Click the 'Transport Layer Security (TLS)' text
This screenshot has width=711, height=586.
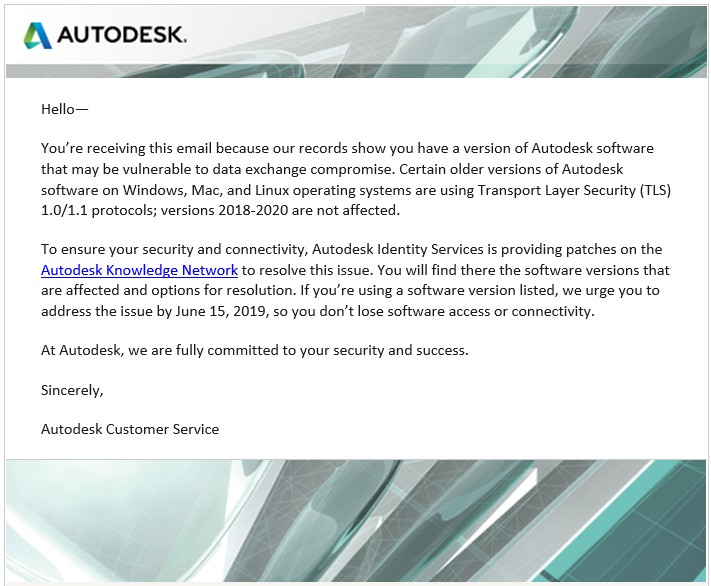(x=574, y=190)
